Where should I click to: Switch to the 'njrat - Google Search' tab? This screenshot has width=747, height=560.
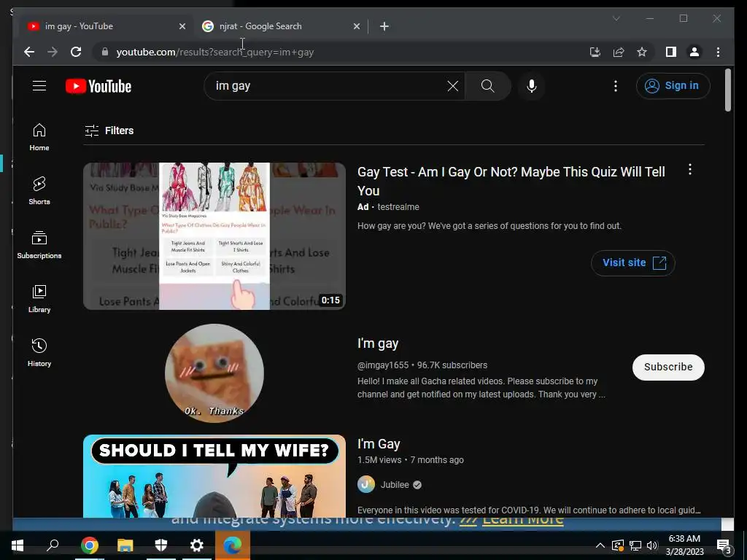(x=281, y=26)
